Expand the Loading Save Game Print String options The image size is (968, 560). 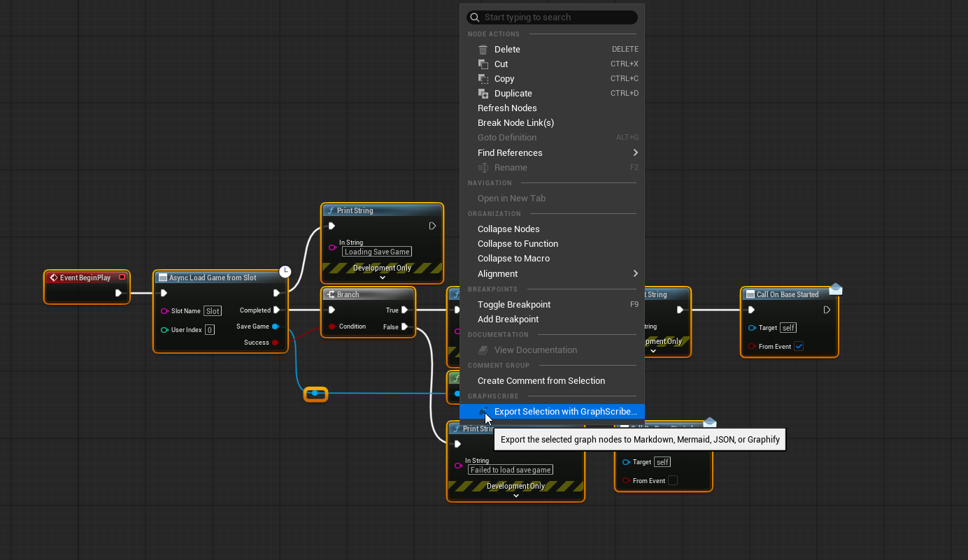[x=382, y=278]
